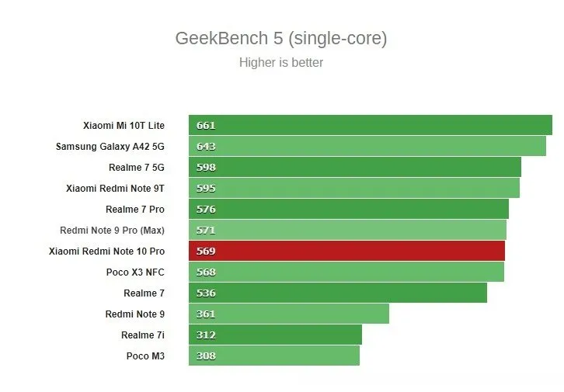This screenshot has width=564, height=392.
Task: Click the "Redmi Note 9 Pro (Max)" label
Action: [x=112, y=230]
